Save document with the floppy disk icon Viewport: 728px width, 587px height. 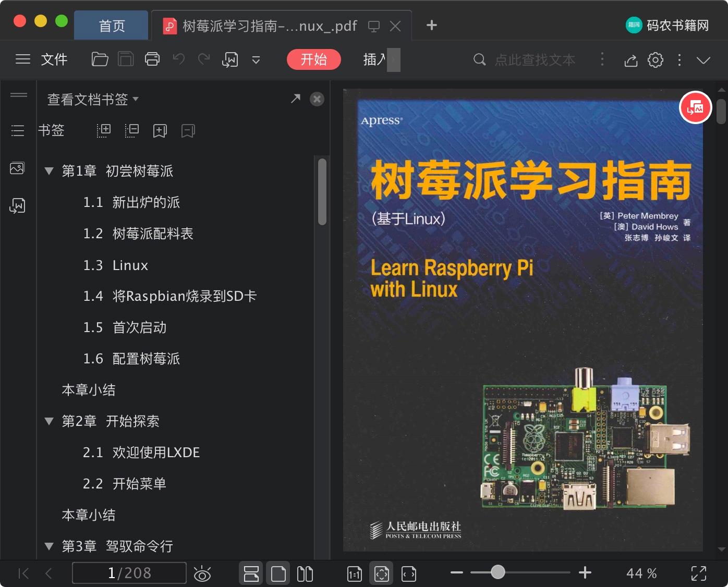(126, 59)
